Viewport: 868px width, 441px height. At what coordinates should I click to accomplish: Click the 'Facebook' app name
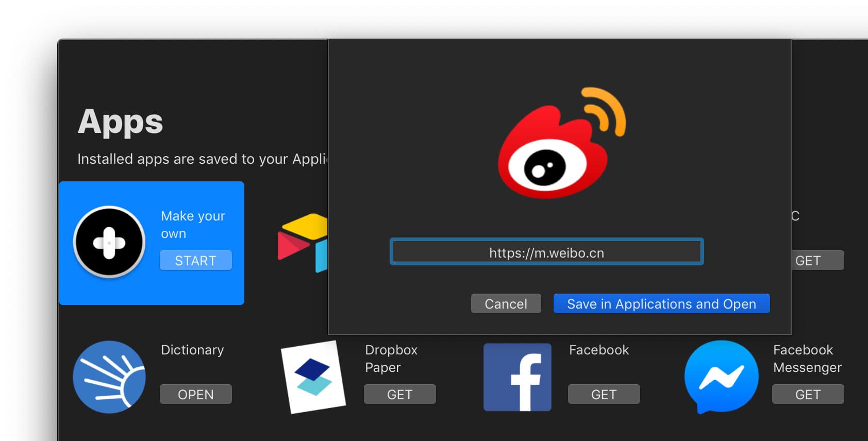(599, 350)
